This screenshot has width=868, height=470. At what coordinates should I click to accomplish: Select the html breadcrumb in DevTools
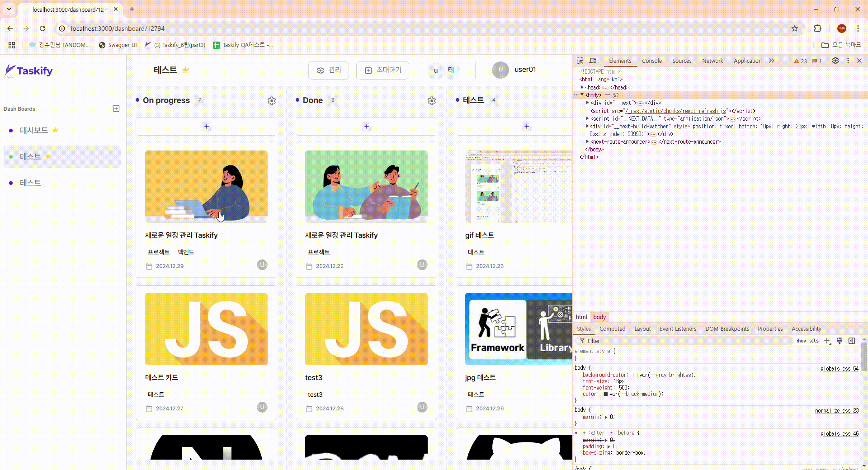click(581, 317)
